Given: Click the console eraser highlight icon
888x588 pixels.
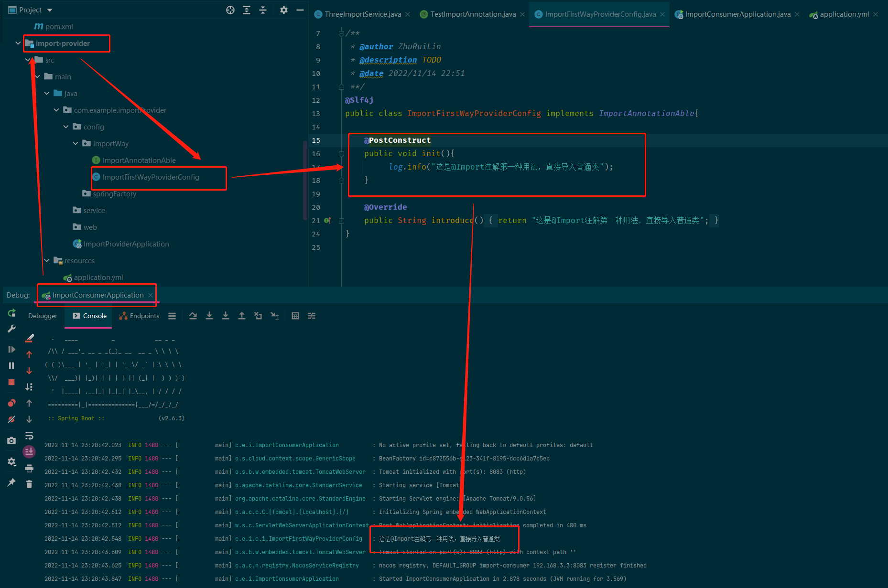Looking at the screenshot, I should point(29,338).
